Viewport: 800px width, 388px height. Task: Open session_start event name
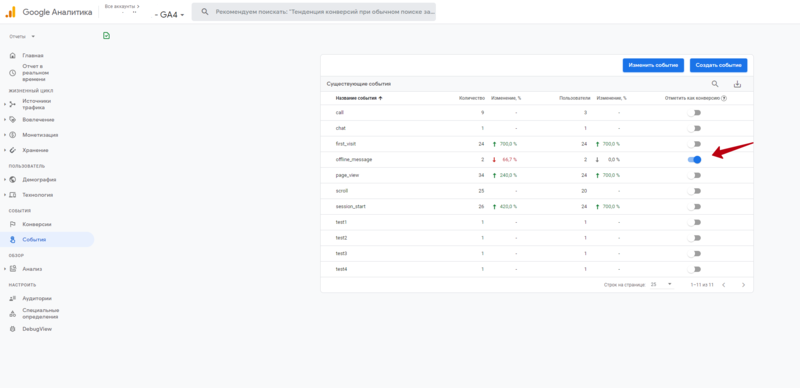coord(351,207)
